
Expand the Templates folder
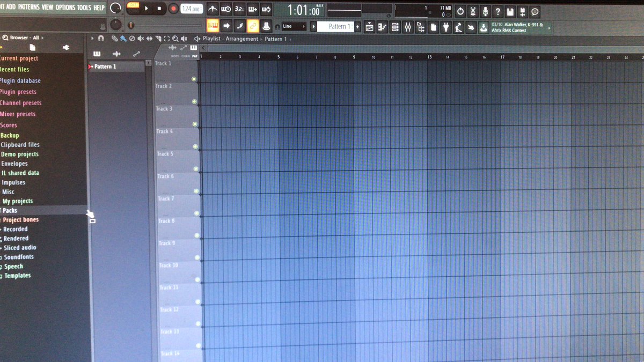click(17, 276)
